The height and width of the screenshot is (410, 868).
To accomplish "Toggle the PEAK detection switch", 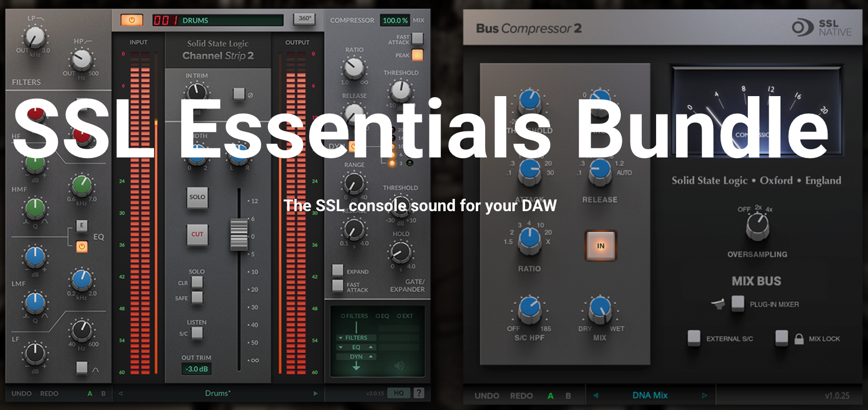I will [418, 55].
